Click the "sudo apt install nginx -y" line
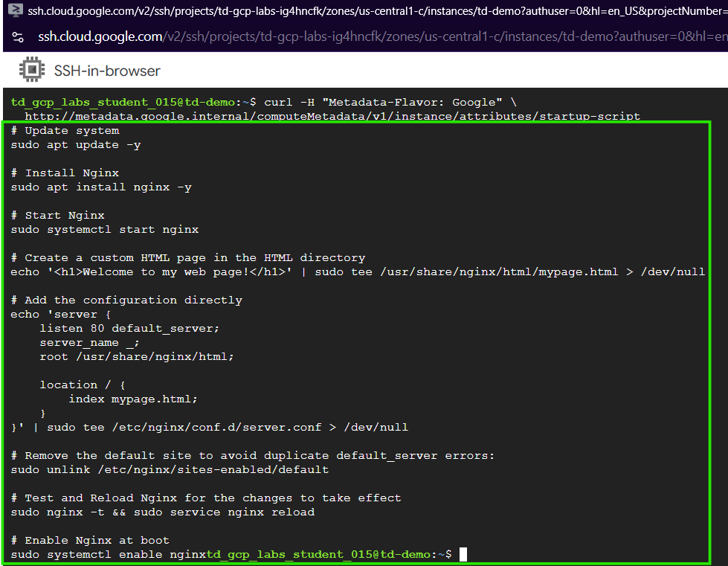 point(101,187)
